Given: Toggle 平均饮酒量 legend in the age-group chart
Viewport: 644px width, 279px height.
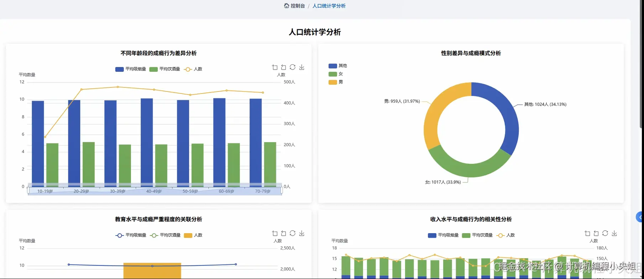Looking at the screenshot, I should click(x=165, y=69).
